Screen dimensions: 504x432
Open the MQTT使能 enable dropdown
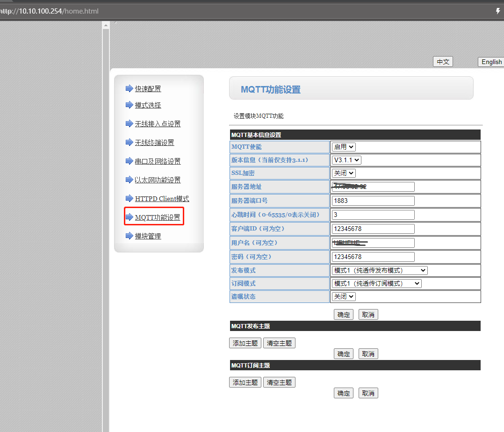point(344,147)
